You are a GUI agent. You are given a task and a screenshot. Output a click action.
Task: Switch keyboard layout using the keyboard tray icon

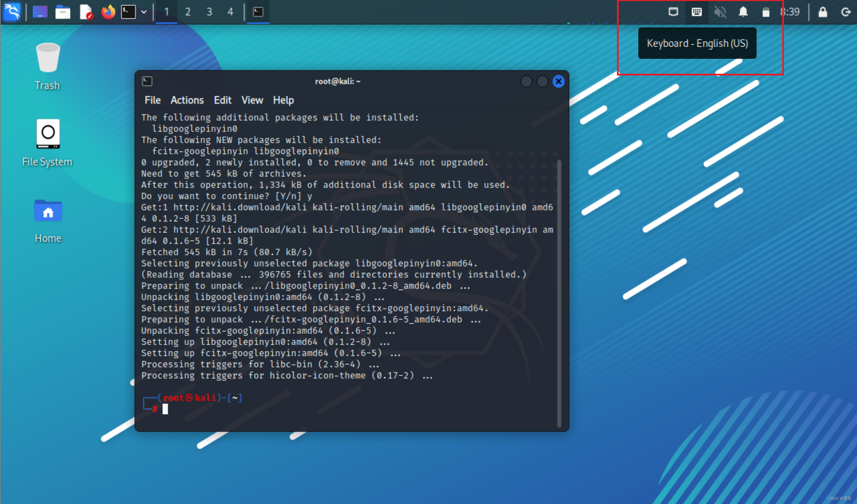click(x=696, y=12)
